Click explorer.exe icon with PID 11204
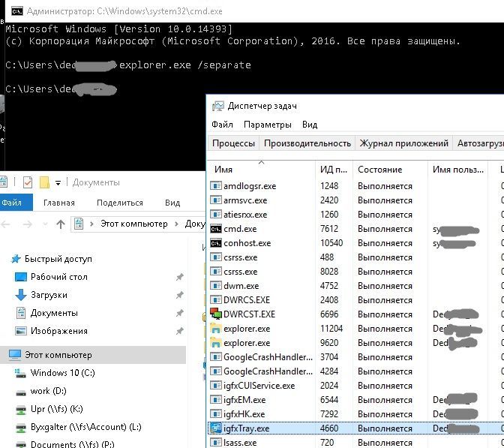The width and height of the screenshot is (504, 448). (216, 329)
